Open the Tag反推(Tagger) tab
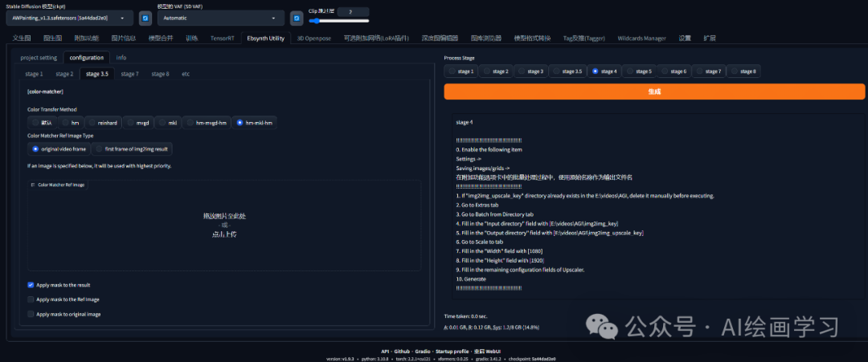Viewport: 868px width, 362px height. [x=584, y=39]
